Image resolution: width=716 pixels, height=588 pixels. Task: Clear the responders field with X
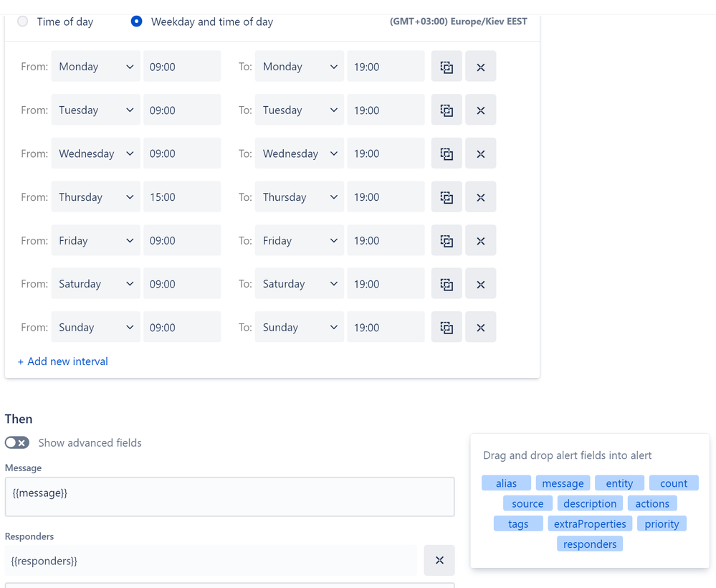coord(439,560)
